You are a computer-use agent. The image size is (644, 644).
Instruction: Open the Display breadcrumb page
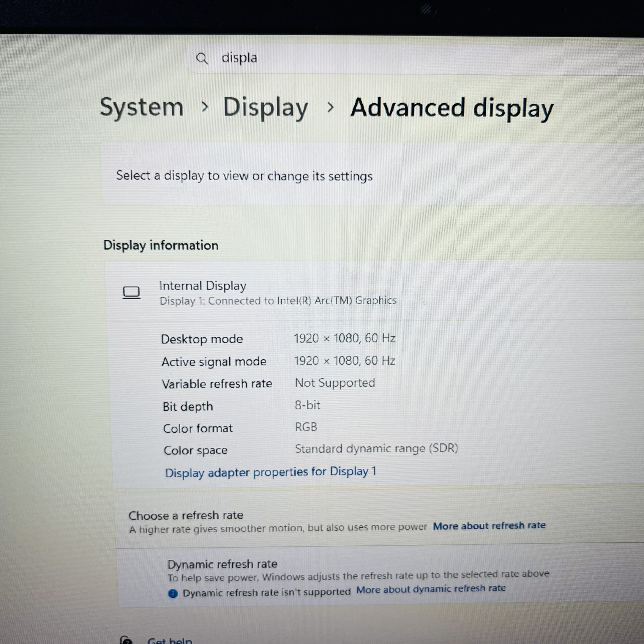click(x=266, y=108)
